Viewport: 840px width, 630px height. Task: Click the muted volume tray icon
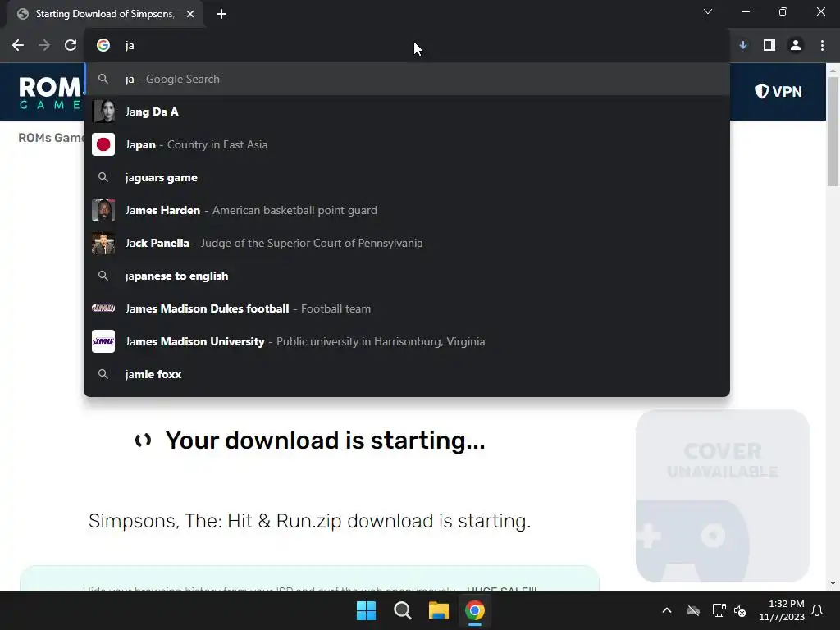tap(741, 610)
